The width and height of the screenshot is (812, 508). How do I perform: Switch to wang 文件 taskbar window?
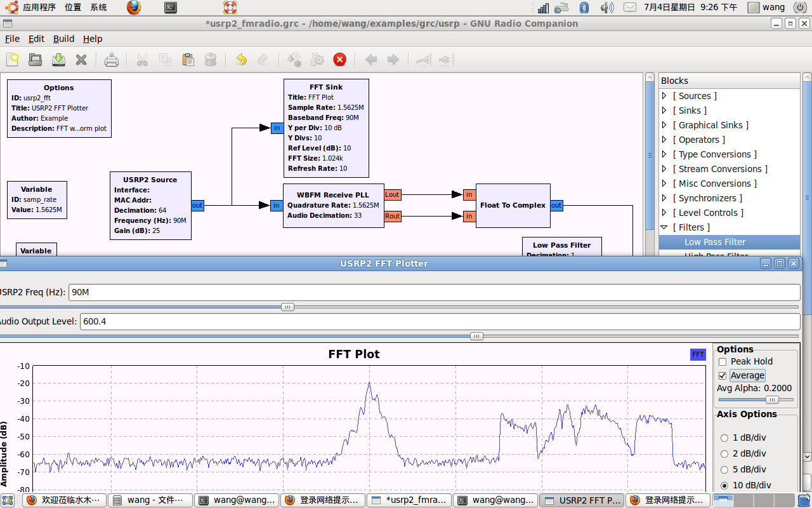click(x=150, y=500)
